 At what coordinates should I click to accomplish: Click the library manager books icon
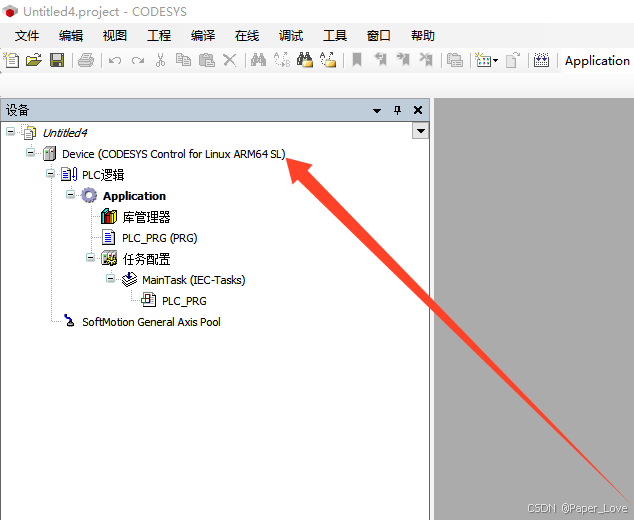click(109, 217)
